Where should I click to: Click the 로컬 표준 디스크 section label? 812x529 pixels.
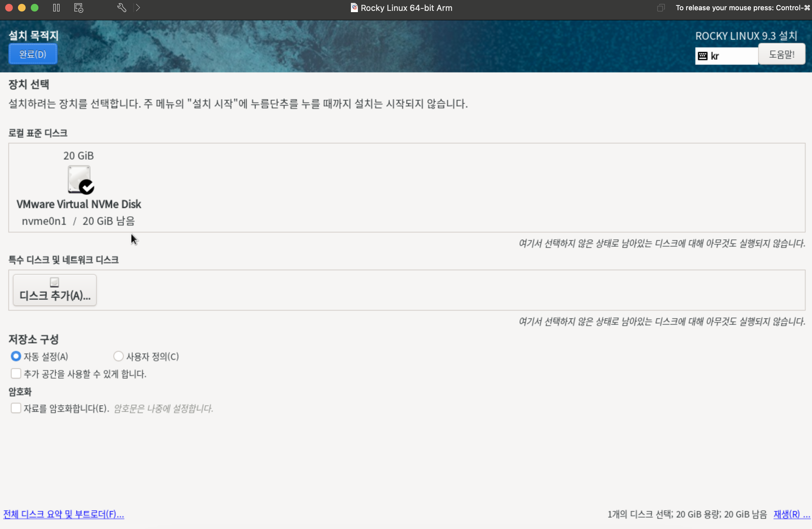click(x=38, y=133)
